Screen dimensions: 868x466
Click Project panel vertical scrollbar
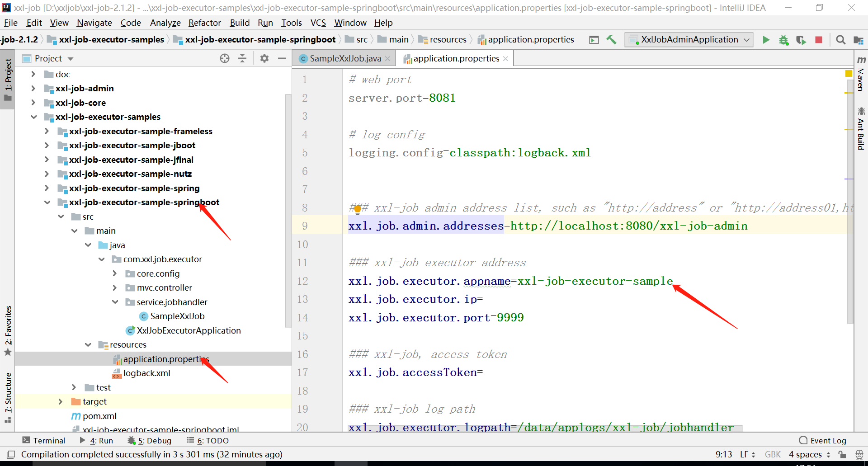click(x=288, y=210)
